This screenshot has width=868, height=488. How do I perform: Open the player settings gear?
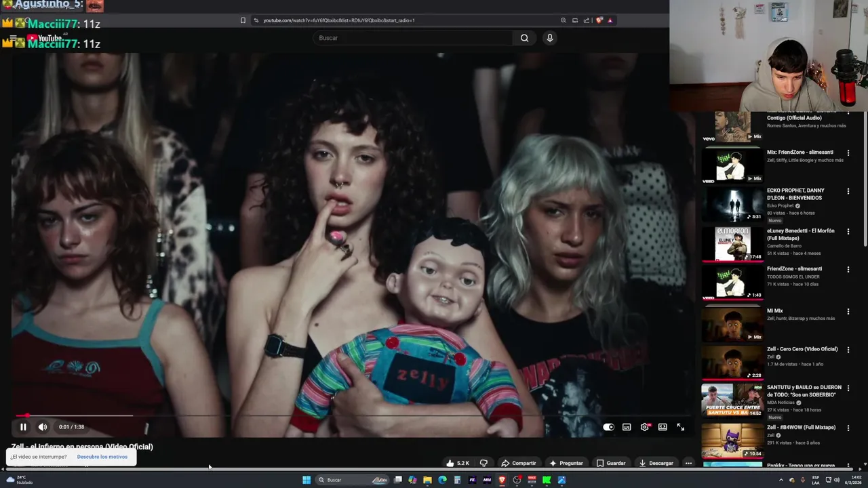click(x=645, y=427)
